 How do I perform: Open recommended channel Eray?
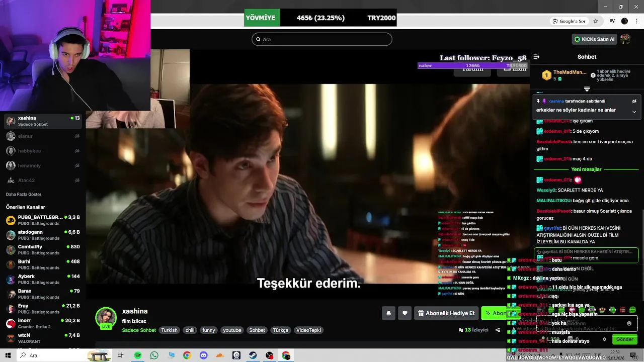(43, 309)
